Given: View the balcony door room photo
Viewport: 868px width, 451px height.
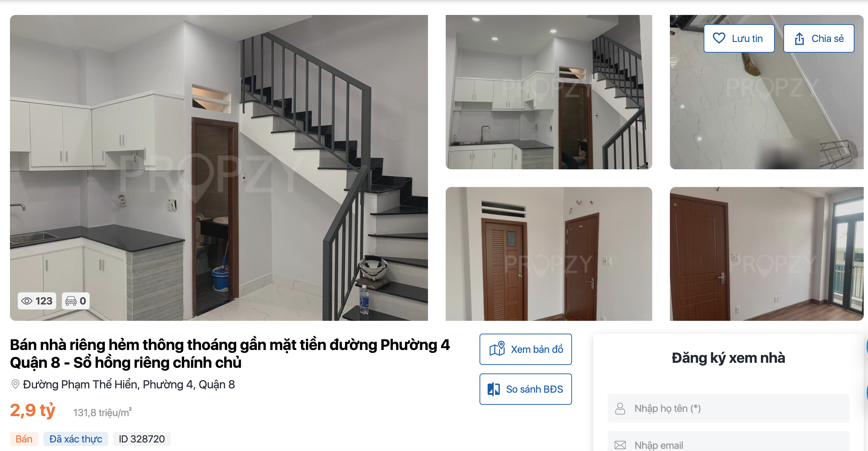Looking at the screenshot, I should click(767, 254).
